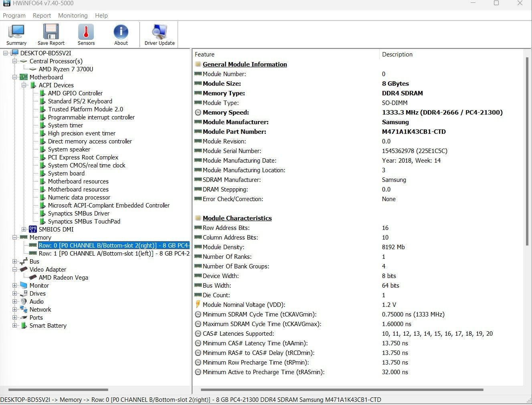Open the Help menu
The height and width of the screenshot is (405, 532).
101,16
